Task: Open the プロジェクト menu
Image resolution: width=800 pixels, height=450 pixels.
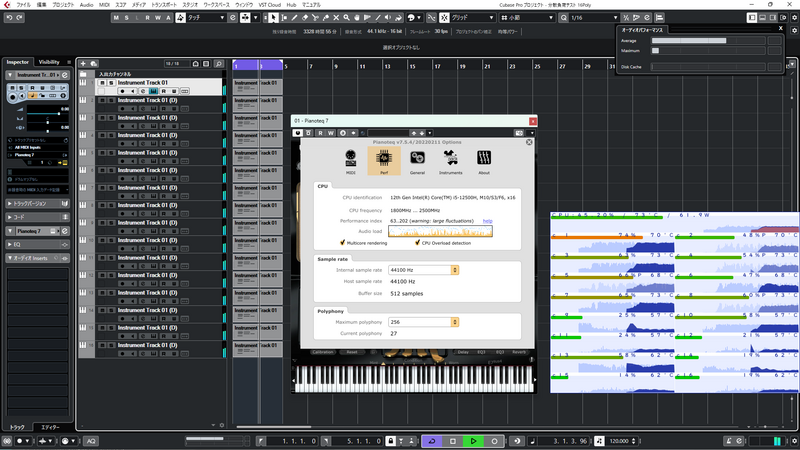Action: click(x=63, y=5)
